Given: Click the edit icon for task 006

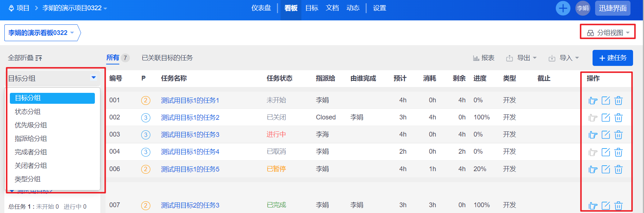Looking at the screenshot, I should click(x=606, y=169).
